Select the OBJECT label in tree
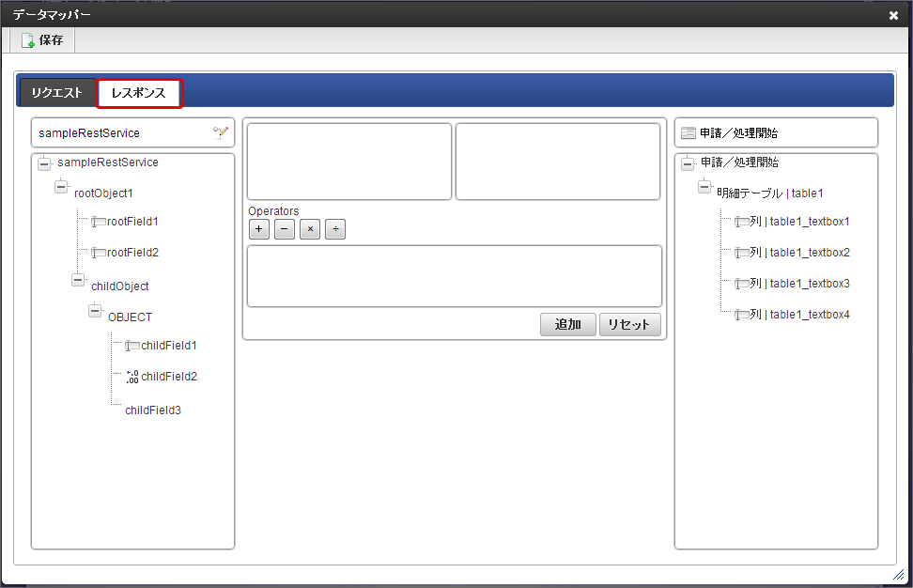This screenshot has height=588, width=913. tap(130, 317)
